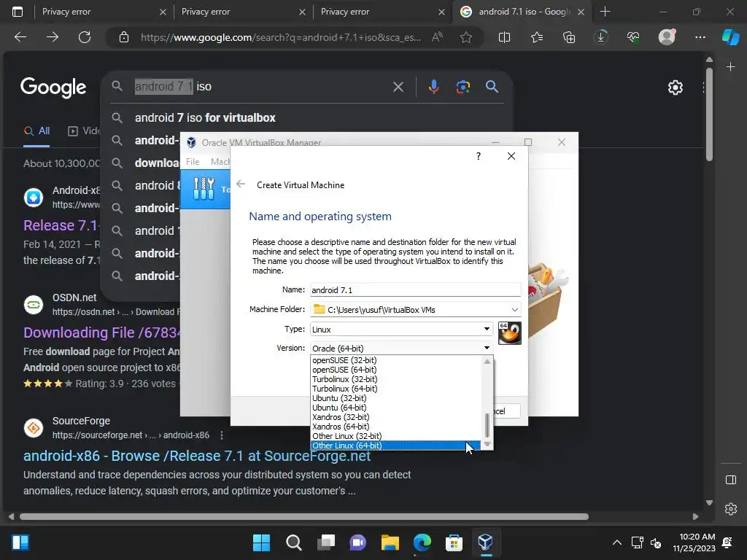Go back arrow in Create Virtual Machine
Viewport: 747px width, 560px height.
[241, 184]
